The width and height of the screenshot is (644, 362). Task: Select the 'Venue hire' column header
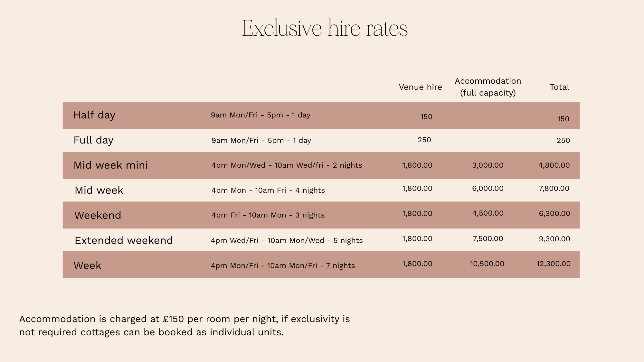coord(420,87)
